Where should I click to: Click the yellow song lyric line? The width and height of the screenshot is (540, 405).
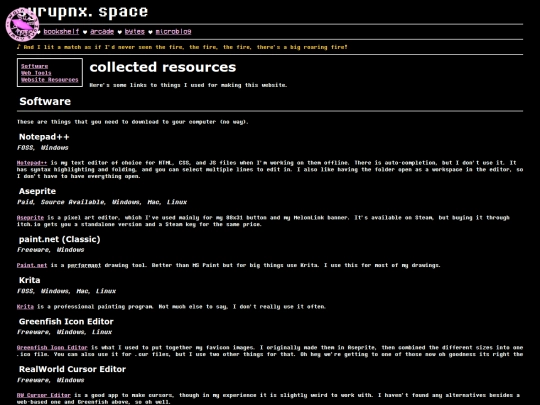182,47
